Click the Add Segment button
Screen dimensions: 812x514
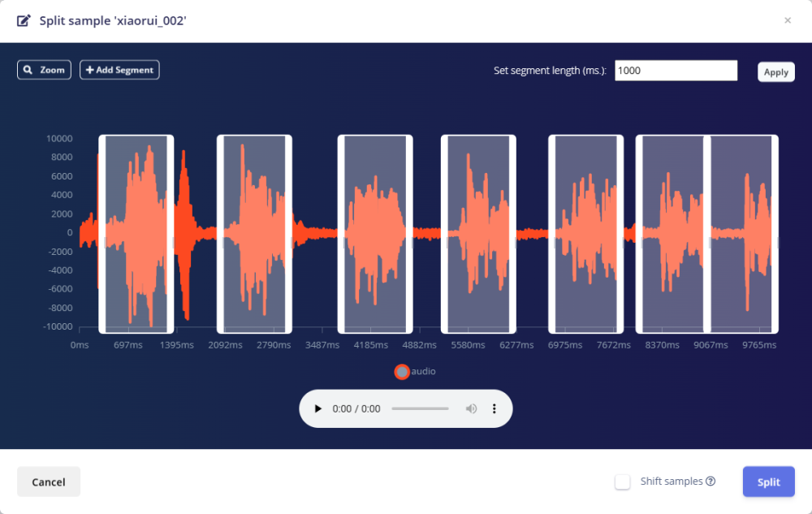click(x=119, y=70)
